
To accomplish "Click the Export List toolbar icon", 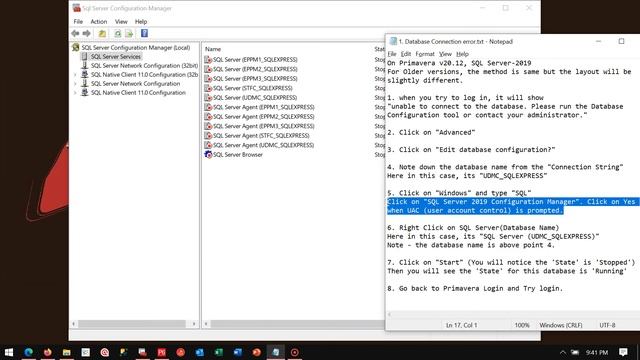I will click(129, 33).
